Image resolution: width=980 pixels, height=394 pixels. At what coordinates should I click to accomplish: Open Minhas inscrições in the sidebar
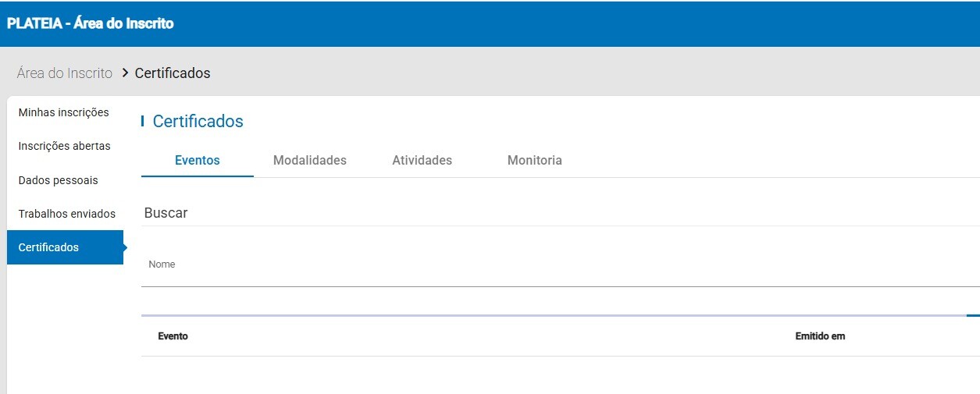[x=63, y=112]
